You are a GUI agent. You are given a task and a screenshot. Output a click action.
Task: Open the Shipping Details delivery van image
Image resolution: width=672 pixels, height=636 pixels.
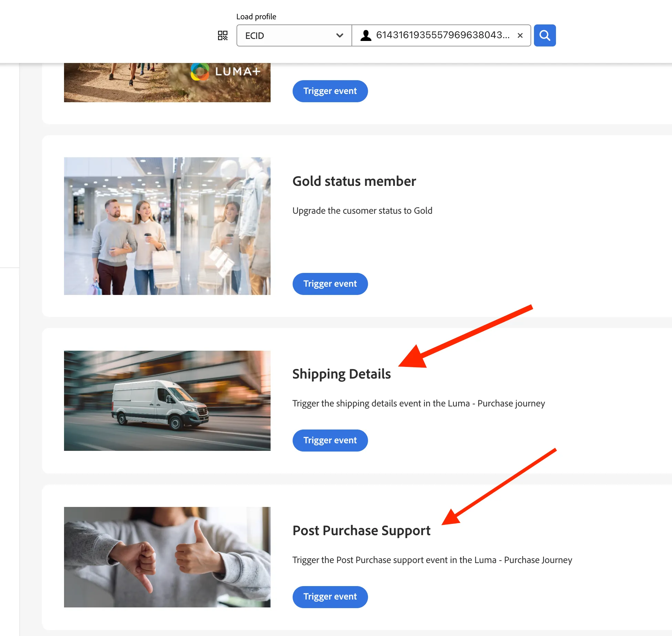point(167,401)
